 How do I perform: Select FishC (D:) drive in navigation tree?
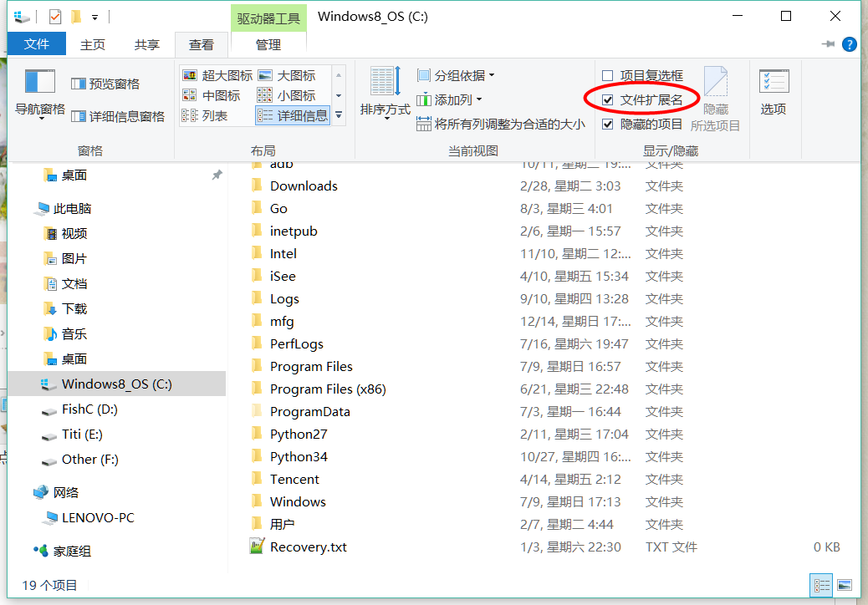(x=89, y=409)
